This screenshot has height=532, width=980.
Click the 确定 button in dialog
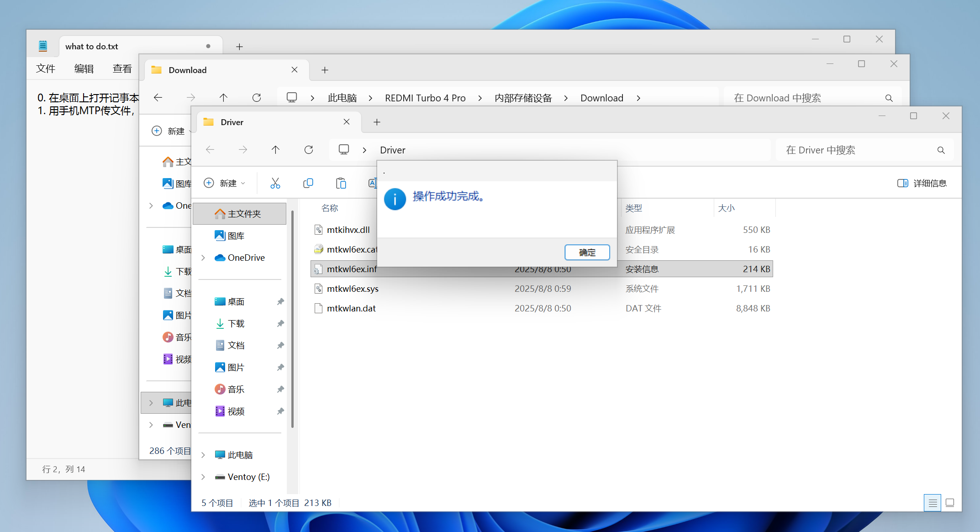587,252
